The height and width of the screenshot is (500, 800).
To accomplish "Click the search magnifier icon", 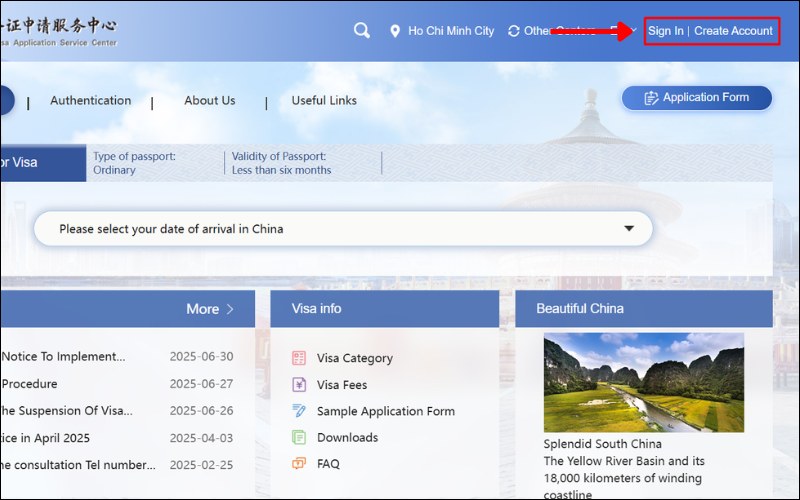I will (362, 31).
